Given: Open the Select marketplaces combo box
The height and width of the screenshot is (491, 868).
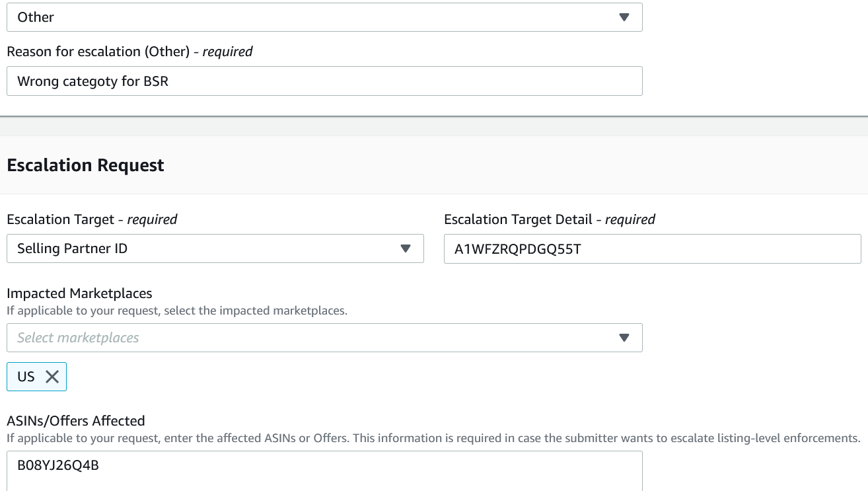Looking at the screenshot, I should 324,338.
